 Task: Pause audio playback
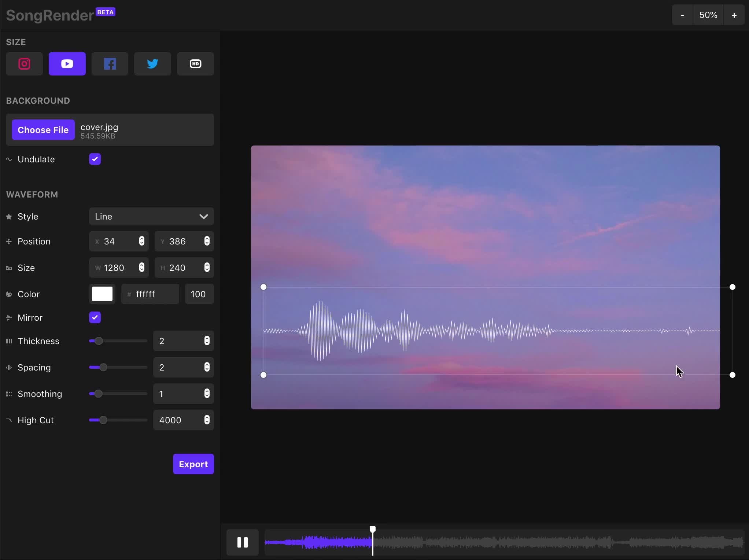[242, 542]
